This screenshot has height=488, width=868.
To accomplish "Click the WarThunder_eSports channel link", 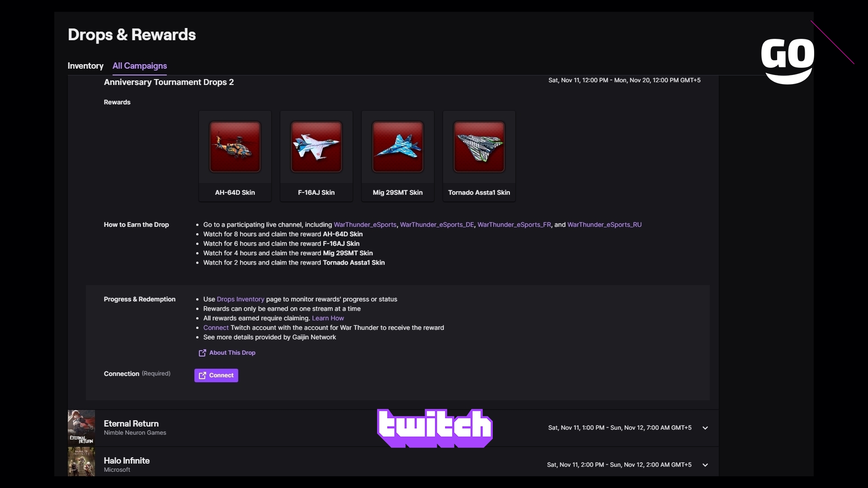I will [x=364, y=224].
